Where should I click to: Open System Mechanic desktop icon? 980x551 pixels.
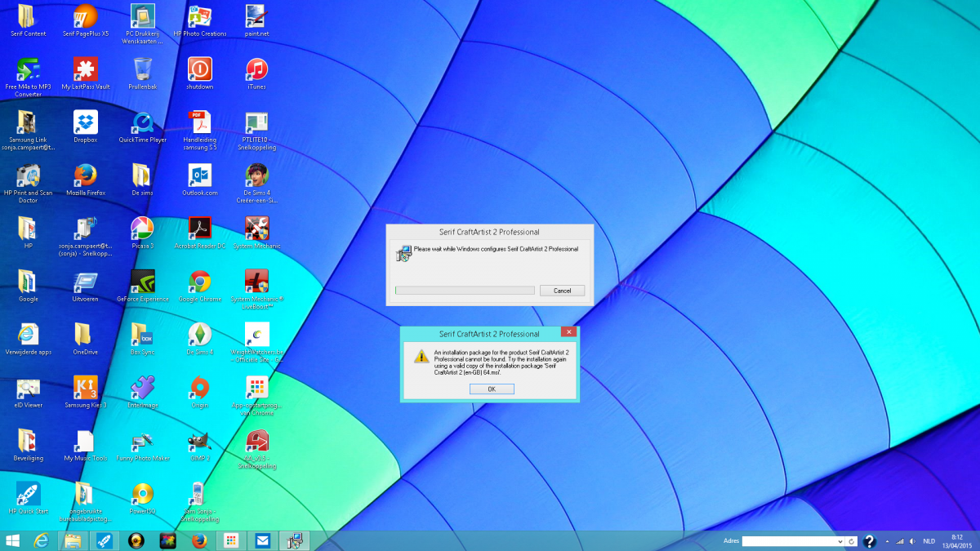(256, 233)
